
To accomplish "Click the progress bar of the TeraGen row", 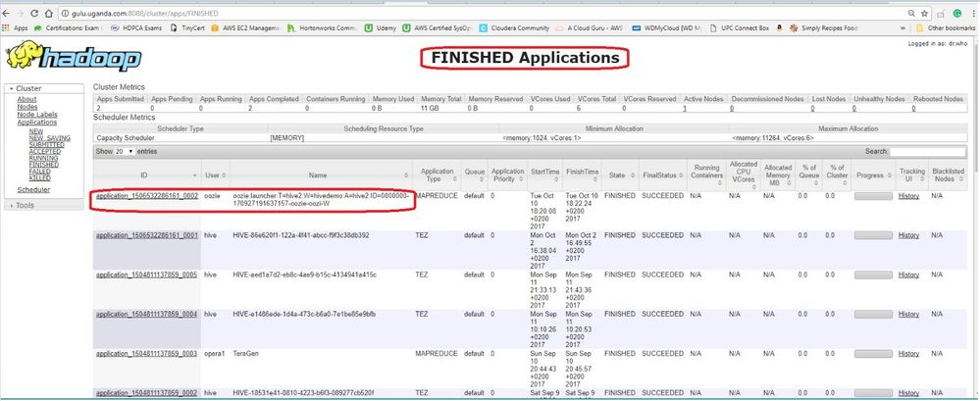I will [x=873, y=354].
